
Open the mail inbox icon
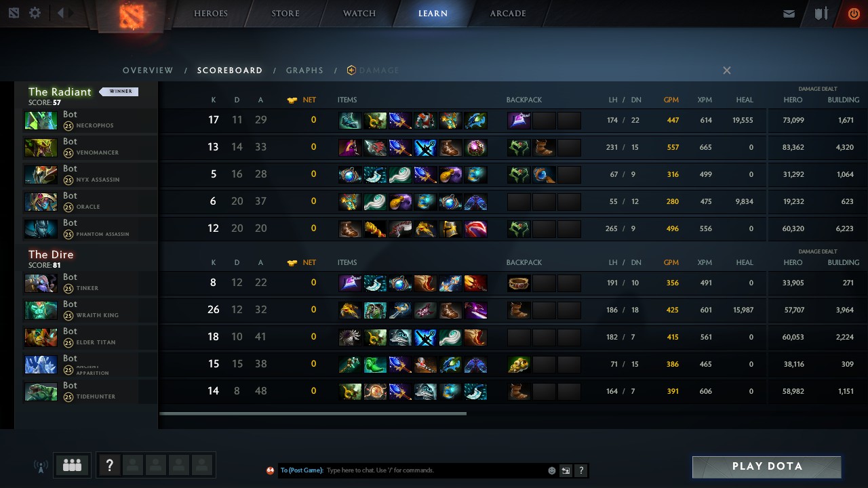pos(789,14)
